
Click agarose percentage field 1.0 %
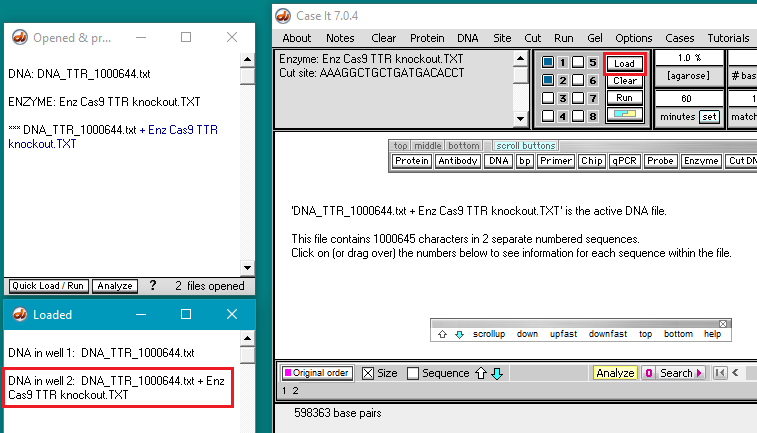pyautogui.click(x=689, y=57)
